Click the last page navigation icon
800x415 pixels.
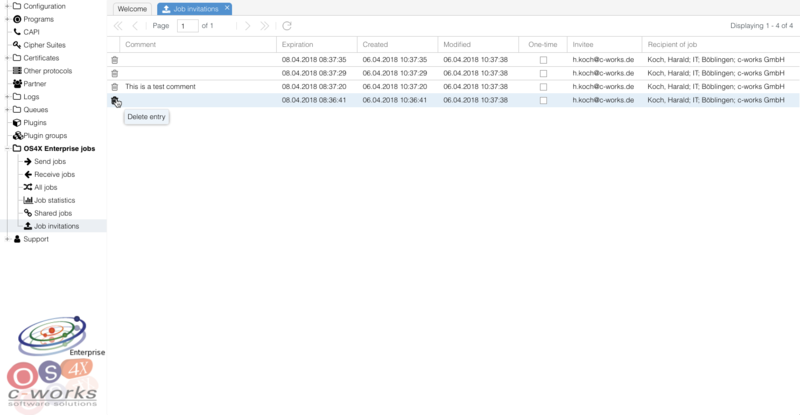coord(265,26)
